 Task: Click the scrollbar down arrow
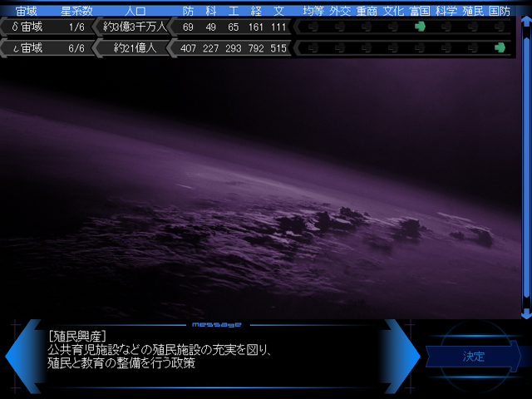[526, 313]
